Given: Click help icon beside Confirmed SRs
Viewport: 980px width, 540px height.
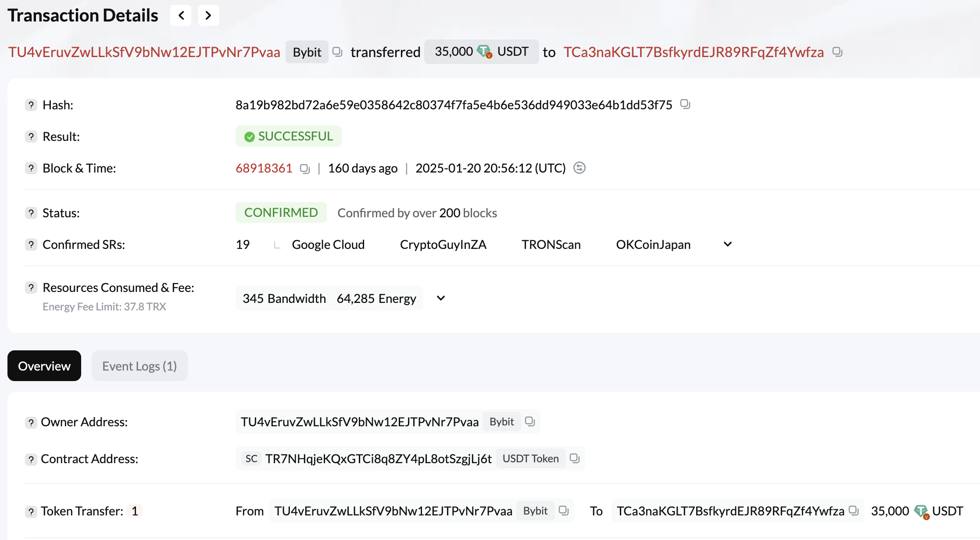Looking at the screenshot, I should 31,245.
